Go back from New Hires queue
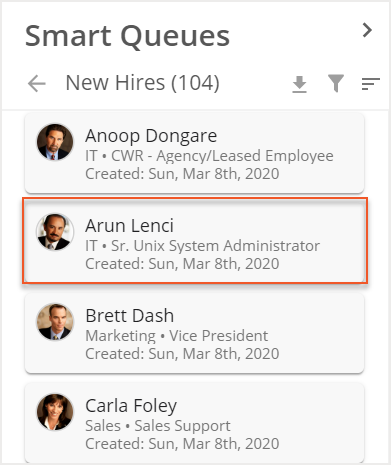Viewport: 391px width, 465px height. point(37,83)
